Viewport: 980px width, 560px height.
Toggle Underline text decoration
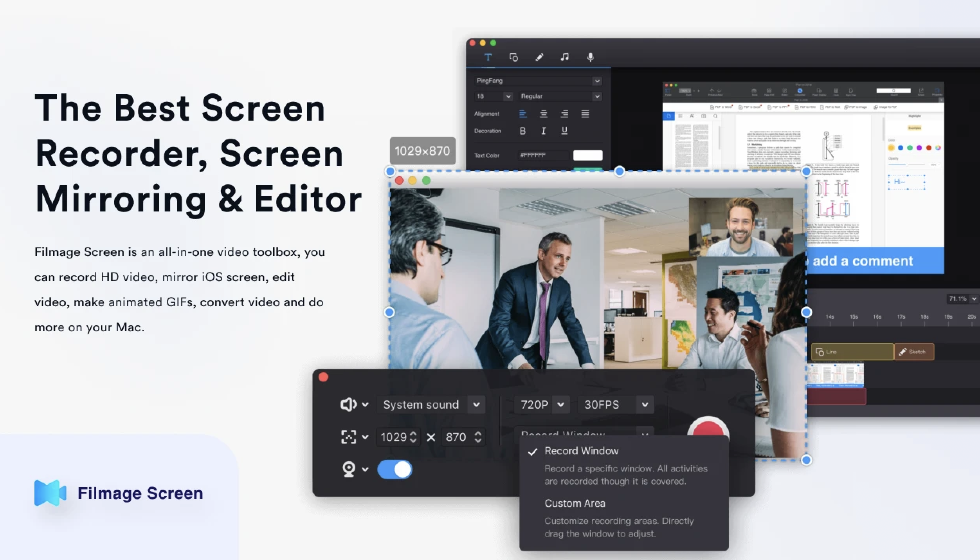pyautogui.click(x=564, y=131)
